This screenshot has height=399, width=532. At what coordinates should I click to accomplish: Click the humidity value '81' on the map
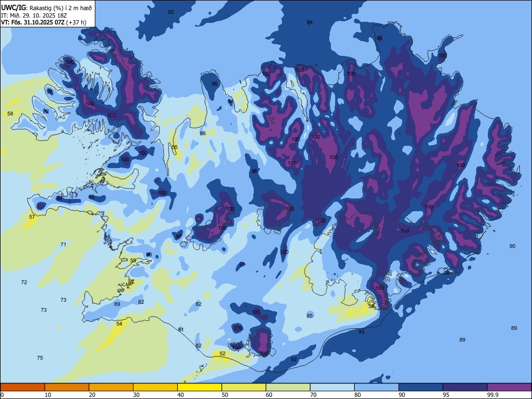(180, 329)
